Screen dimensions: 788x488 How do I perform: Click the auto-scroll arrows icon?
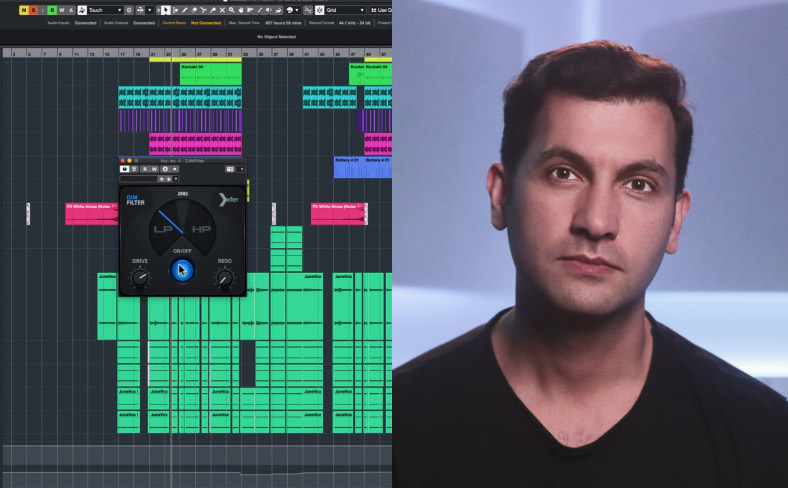[140, 10]
